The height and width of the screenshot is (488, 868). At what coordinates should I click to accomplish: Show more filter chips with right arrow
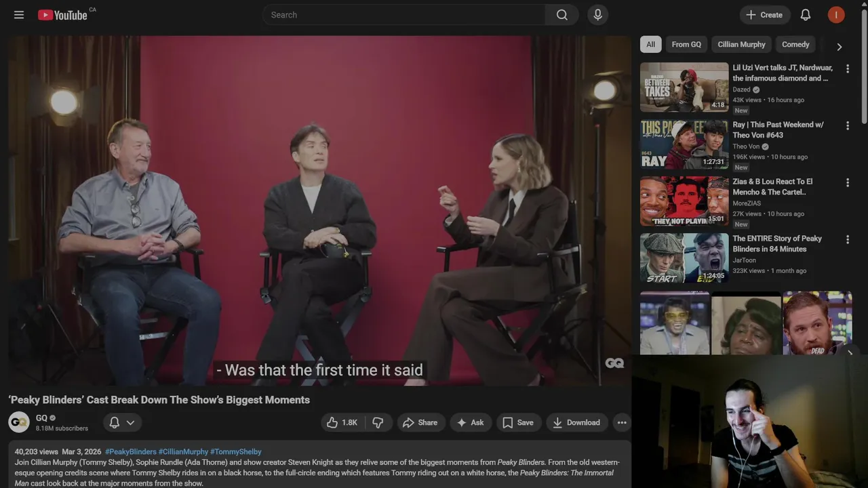[839, 47]
